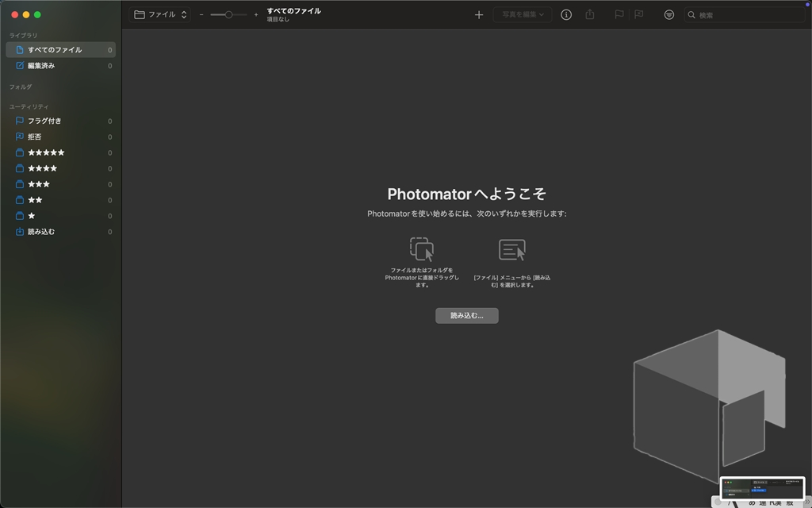Viewport: 812px width, 508px height.
Task: Click the import icon beside 読み込む in sidebar
Action: (20, 232)
